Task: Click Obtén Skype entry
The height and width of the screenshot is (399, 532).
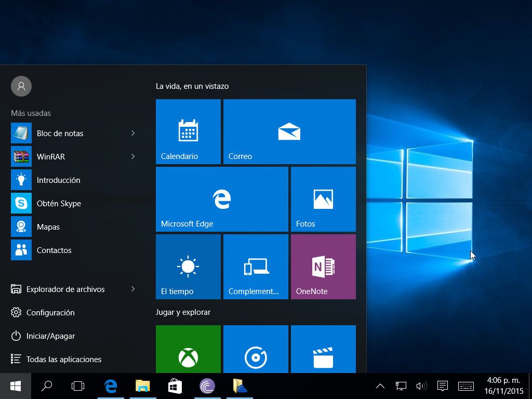Action: click(73, 203)
